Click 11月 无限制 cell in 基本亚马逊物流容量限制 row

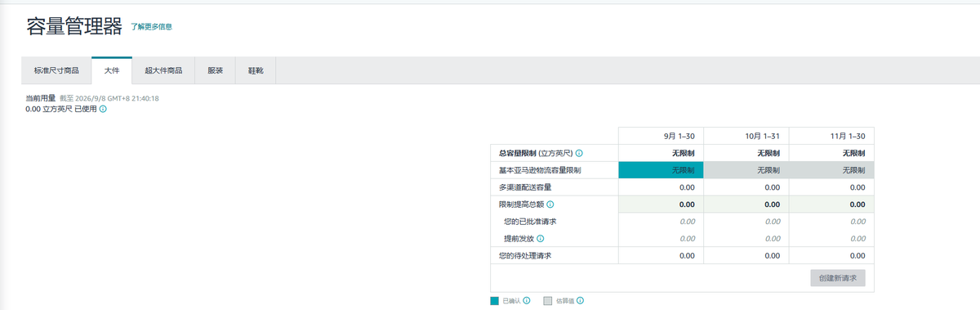pos(831,170)
